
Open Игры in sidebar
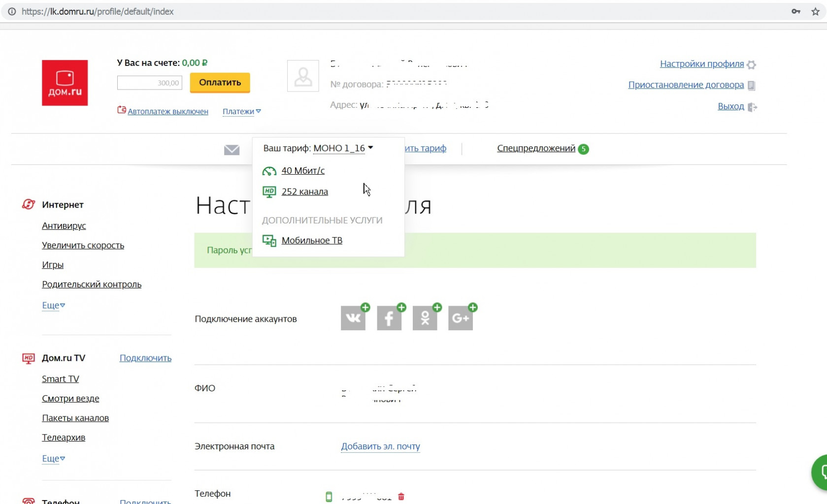pyautogui.click(x=53, y=265)
